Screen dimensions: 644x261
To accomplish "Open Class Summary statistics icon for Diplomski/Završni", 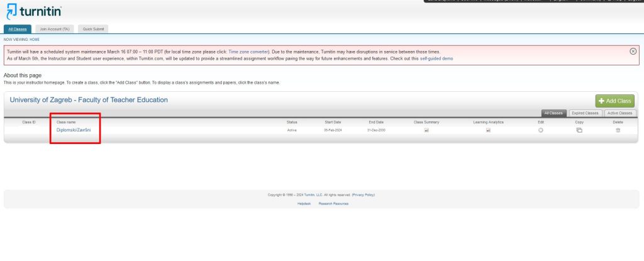I will click(426, 130).
